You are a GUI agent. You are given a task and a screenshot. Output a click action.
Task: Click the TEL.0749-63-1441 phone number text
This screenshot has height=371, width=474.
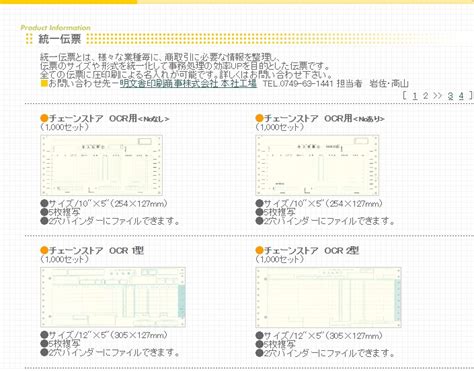tap(298, 83)
